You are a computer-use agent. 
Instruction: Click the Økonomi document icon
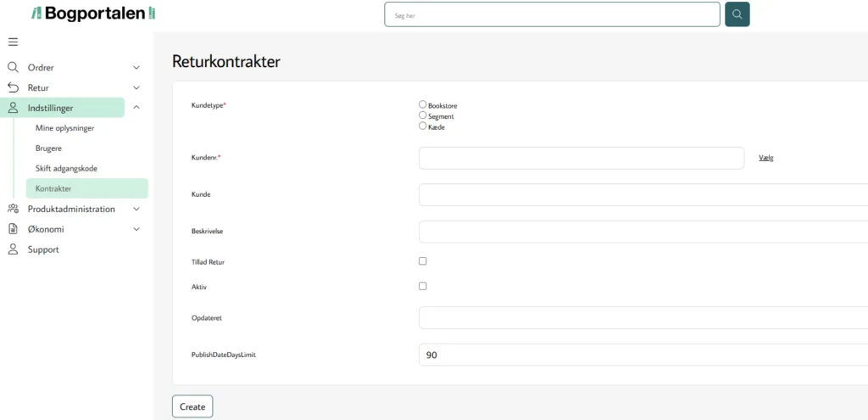coord(13,229)
